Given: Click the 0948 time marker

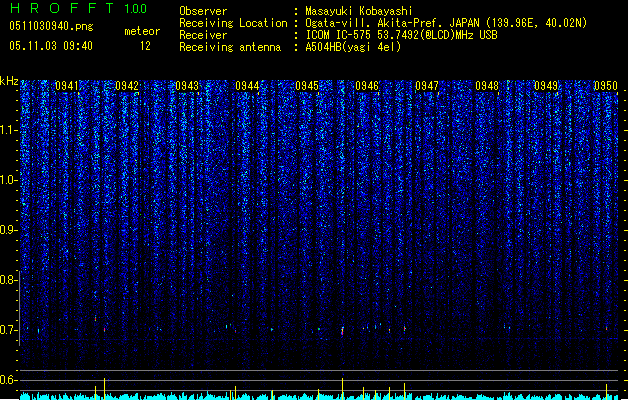Looking at the screenshot, I should coord(487,86).
